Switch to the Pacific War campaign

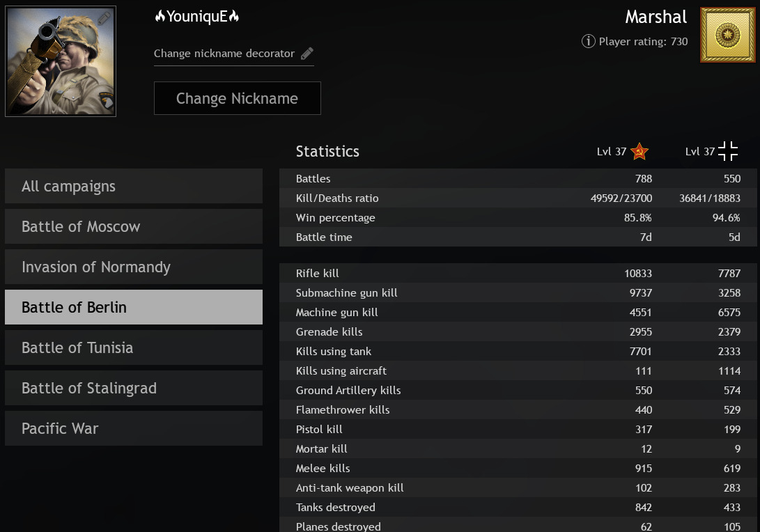[x=134, y=429]
